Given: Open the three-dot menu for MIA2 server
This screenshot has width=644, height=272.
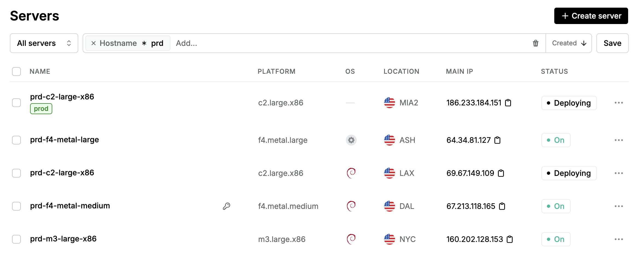Looking at the screenshot, I should tap(619, 103).
